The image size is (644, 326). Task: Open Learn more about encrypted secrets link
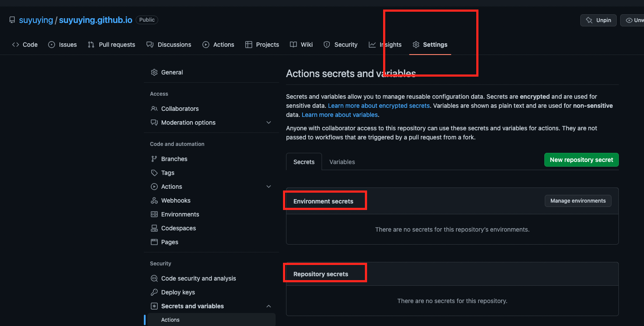coord(379,106)
